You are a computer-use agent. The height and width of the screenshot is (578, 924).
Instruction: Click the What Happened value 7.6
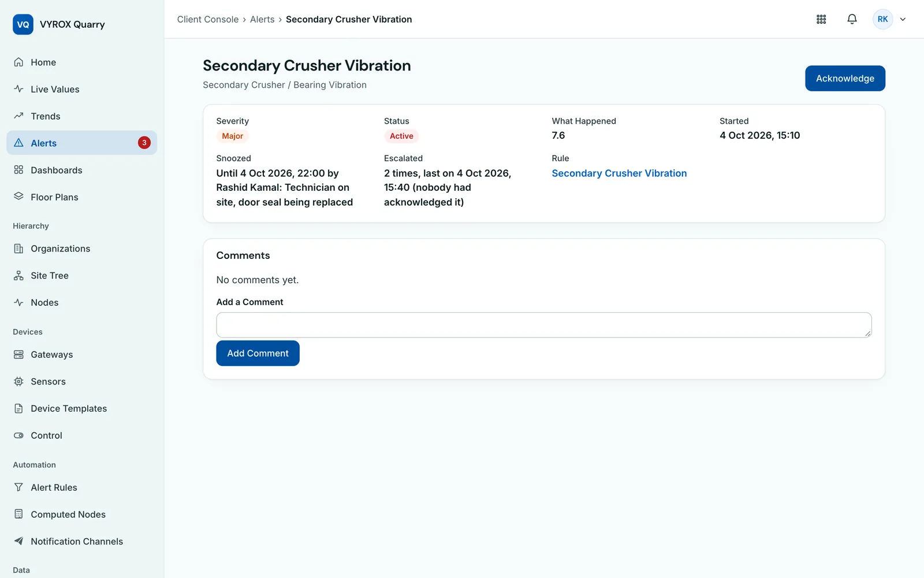coord(558,135)
